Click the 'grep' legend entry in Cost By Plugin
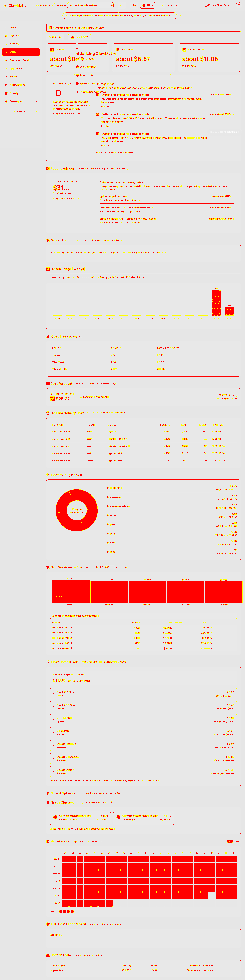The width and height of the screenshot is (245, 980). 111,533
